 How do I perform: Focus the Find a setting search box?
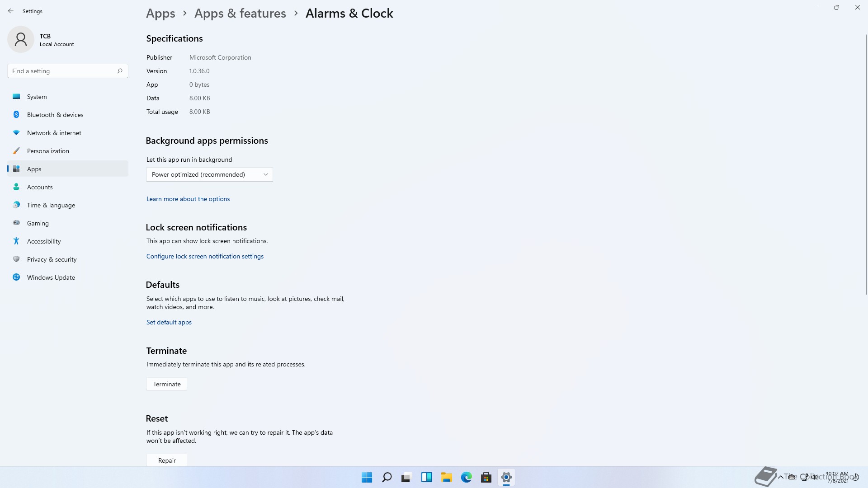(68, 71)
